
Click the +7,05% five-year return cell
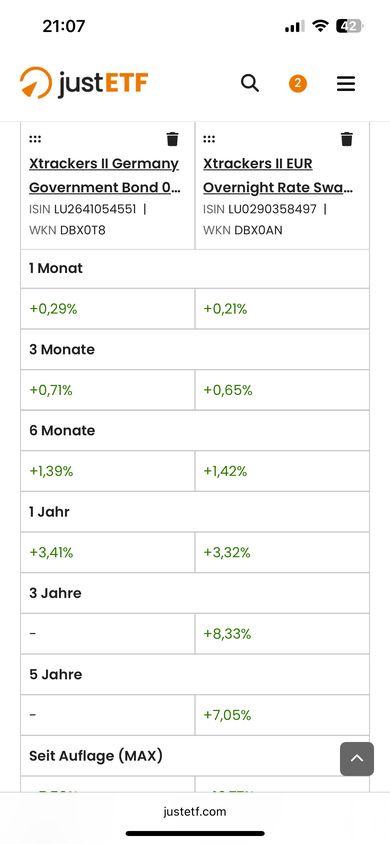click(282, 715)
